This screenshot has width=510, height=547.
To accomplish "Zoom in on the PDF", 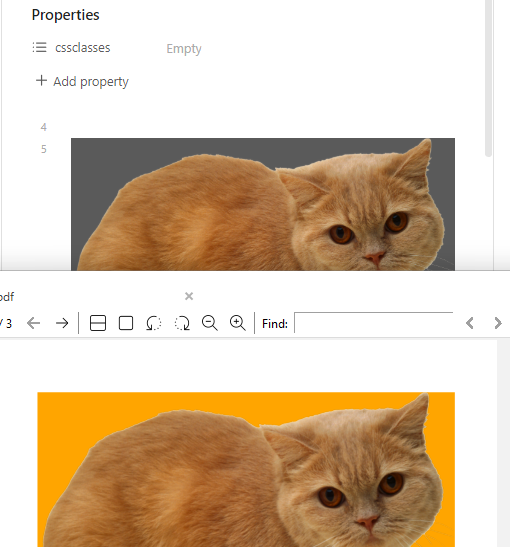I will [238, 323].
